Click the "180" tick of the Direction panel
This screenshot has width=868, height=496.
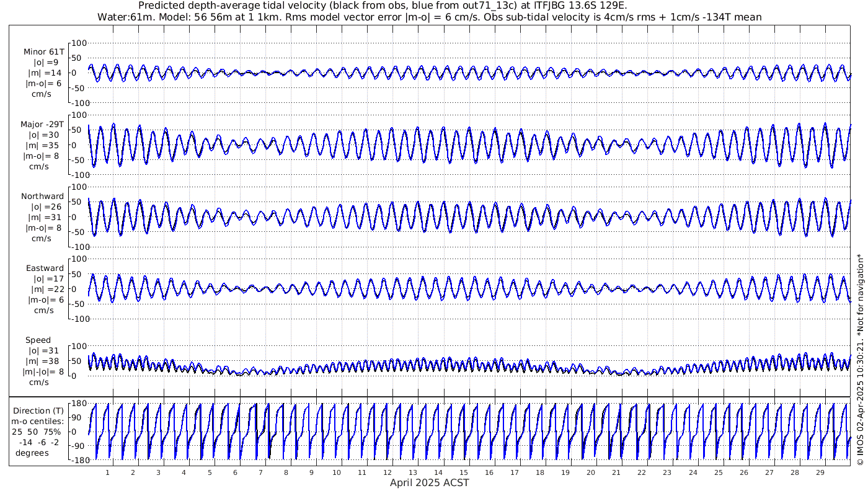(x=78, y=404)
